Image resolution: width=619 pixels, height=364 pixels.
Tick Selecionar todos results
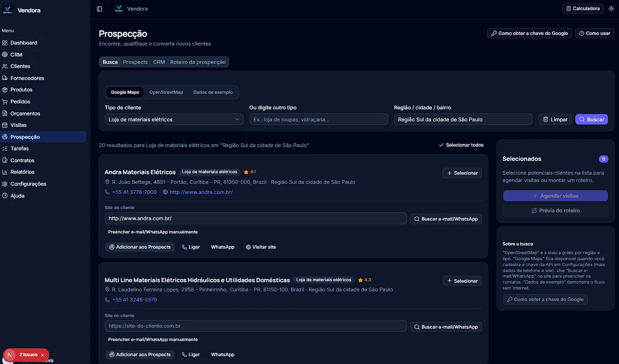pos(461,145)
